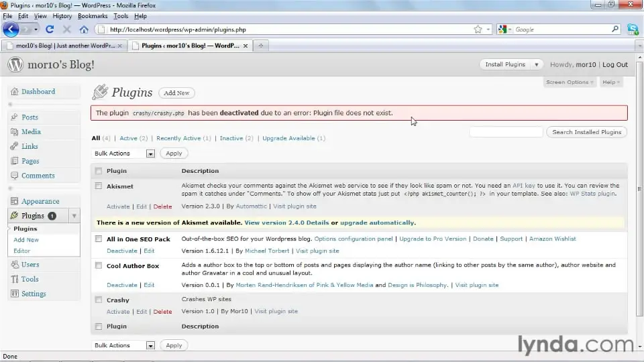Click the Media icon in sidebar
The width and height of the screenshot is (644, 362).
pos(14,132)
